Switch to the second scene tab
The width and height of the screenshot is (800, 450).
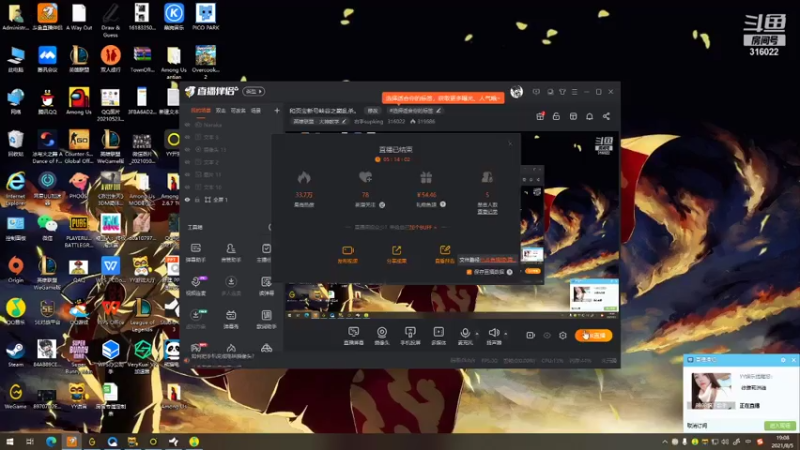pos(220,110)
